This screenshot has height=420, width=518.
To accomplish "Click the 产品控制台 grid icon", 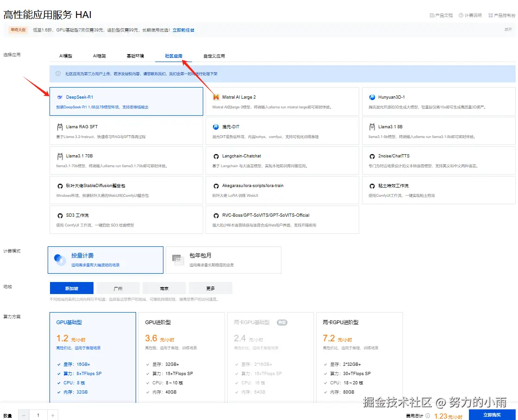I will coord(491,16).
